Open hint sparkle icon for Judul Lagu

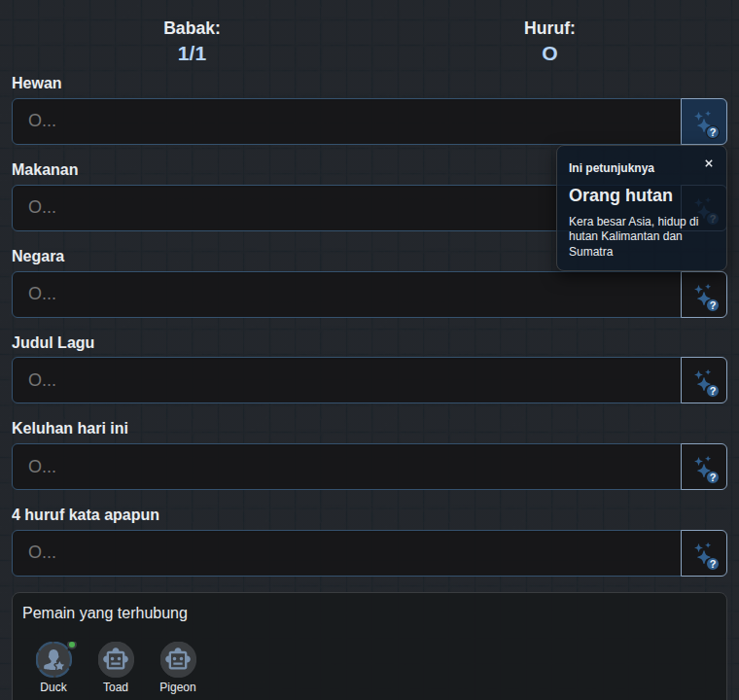click(x=704, y=380)
